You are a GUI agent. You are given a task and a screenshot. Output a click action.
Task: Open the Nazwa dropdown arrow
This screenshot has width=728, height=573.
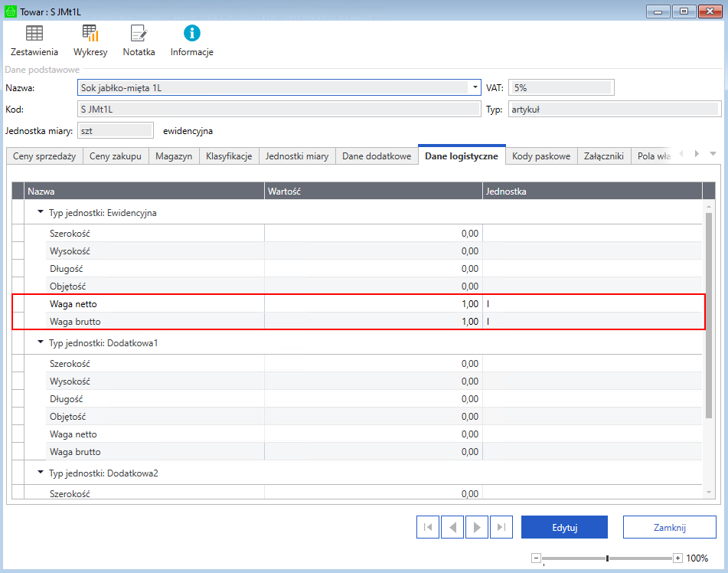tap(475, 88)
